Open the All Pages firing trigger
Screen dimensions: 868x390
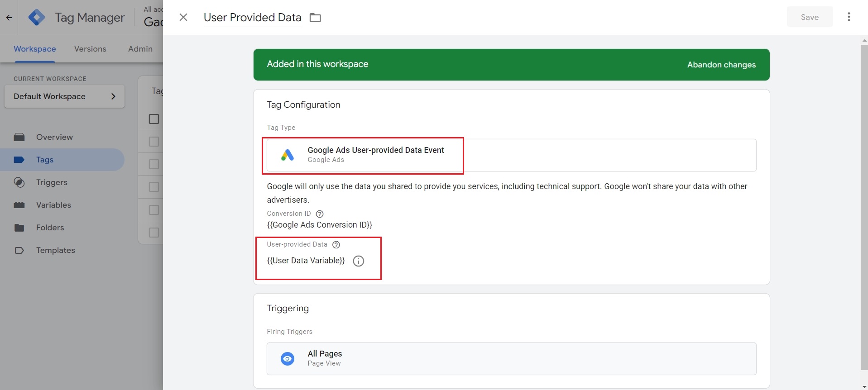pyautogui.click(x=512, y=359)
